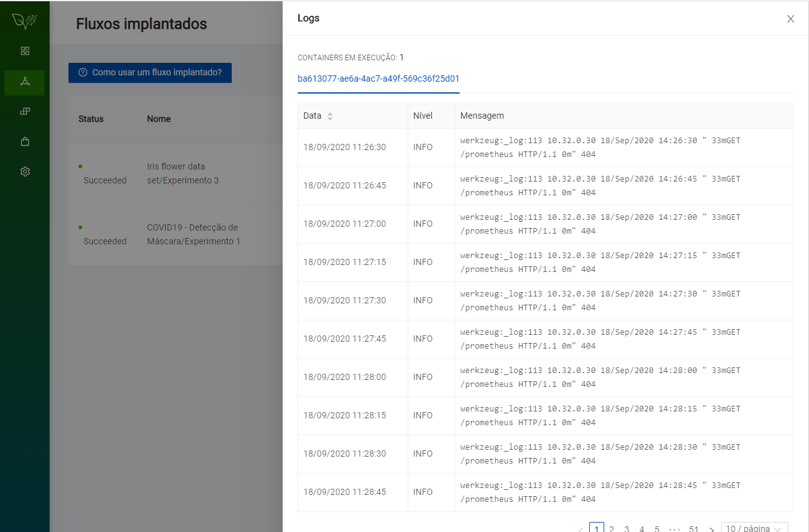Viewport: 809px width, 532px height.
Task: Click log timestamp 18/09/2020 11:26:45
Action: [345, 185]
